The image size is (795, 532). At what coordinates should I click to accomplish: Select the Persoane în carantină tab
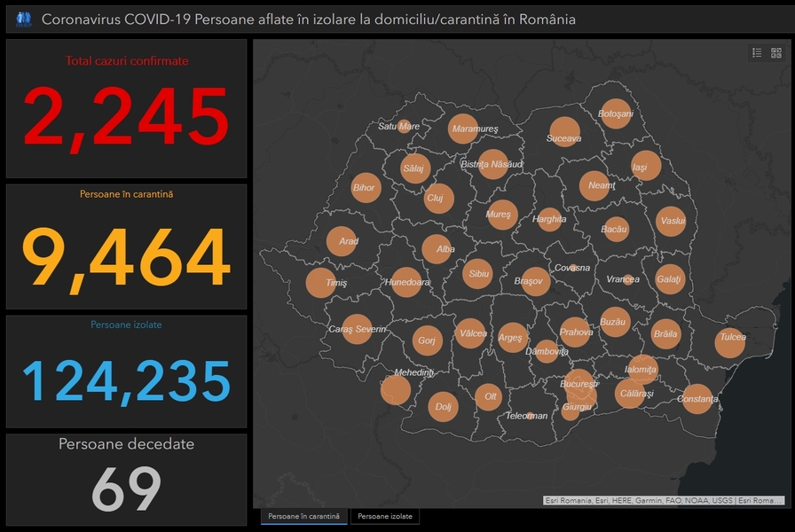[x=303, y=516]
